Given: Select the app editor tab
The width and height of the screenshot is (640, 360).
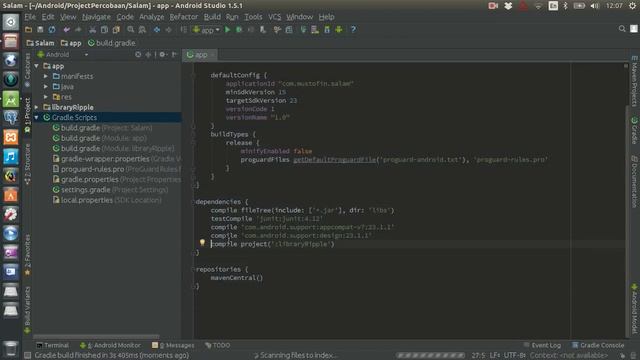Looking at the screenshot, I should [200, 55].
